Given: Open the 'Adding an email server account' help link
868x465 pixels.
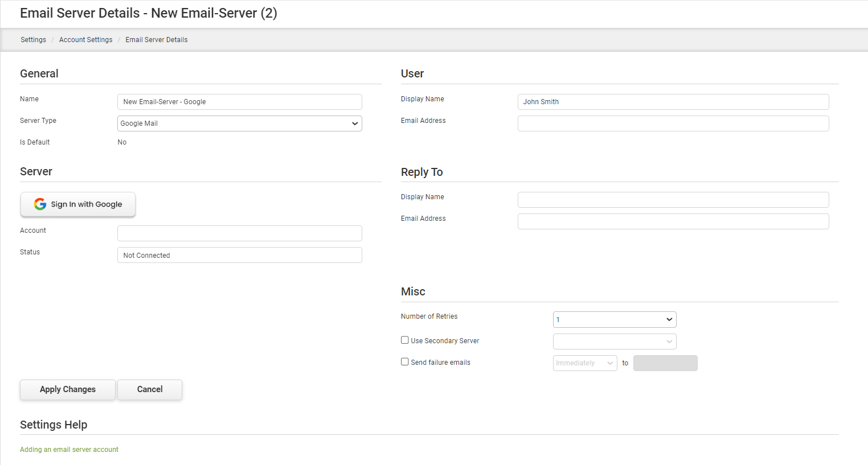Looking at the screenshot, I should pyautogui.click(x=69, y=450).
